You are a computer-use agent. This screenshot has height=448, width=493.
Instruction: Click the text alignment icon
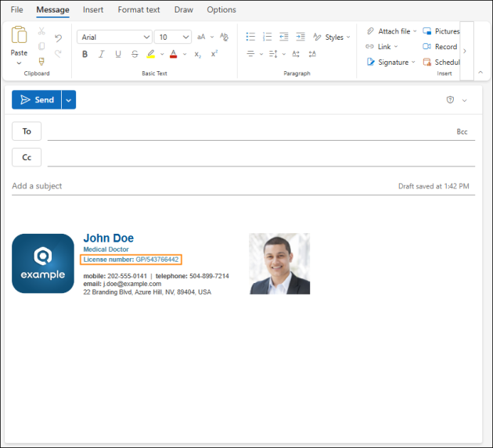click(250, 54)
